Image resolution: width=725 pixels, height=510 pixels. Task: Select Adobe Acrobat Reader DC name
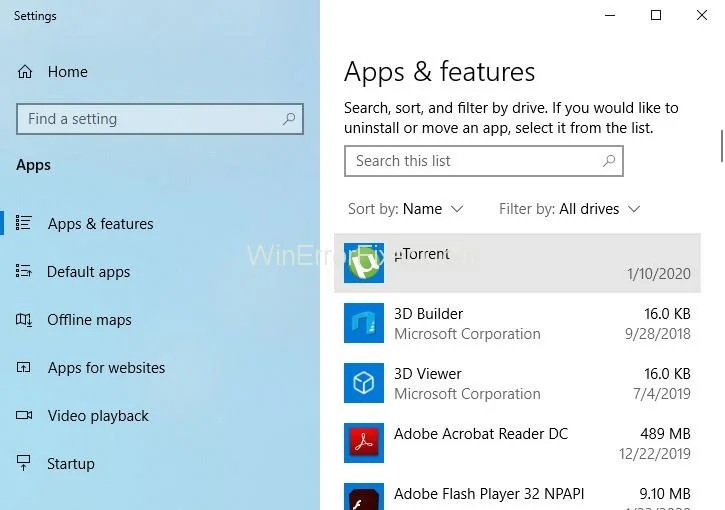(x=481, y=434)
